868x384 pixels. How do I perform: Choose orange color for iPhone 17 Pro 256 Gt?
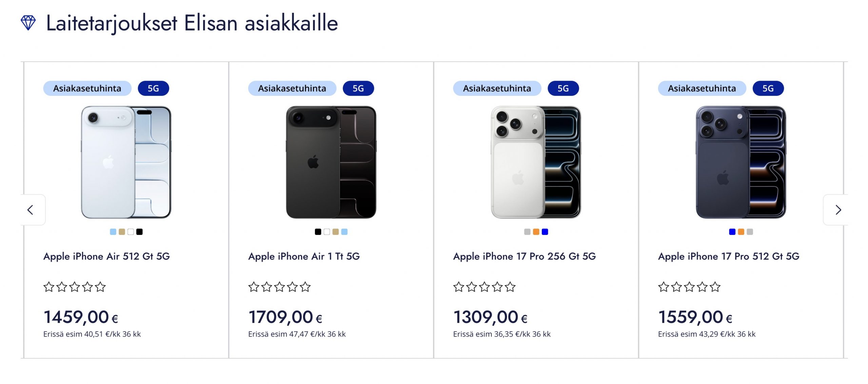pyautogui.click(x=536, y=232)
